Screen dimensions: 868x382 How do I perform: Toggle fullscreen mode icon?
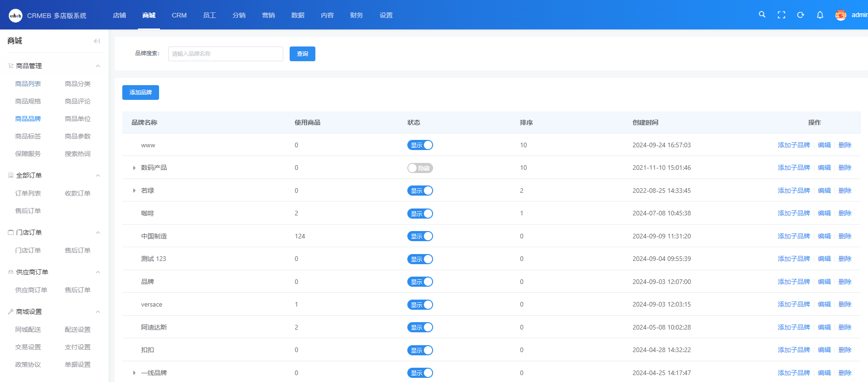click(781, 15)
